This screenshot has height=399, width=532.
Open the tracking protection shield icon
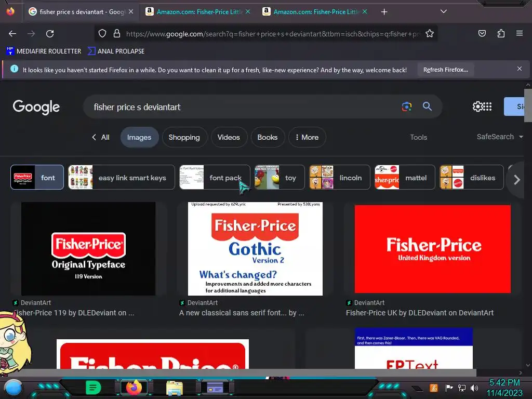102,34
